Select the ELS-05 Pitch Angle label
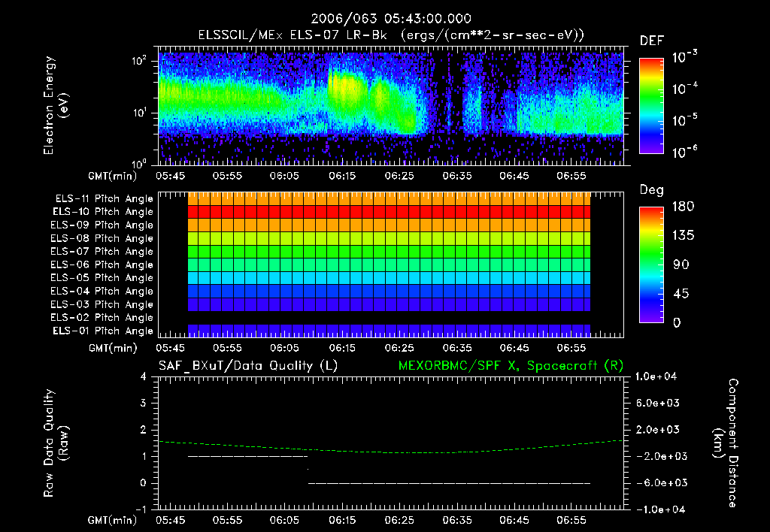The width and height of the screenshot is (770, 532). click(x=104, y=278)
